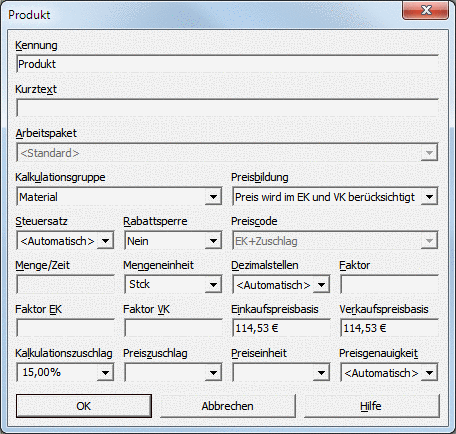Click the Faktor VK input field

click(173, 328)
